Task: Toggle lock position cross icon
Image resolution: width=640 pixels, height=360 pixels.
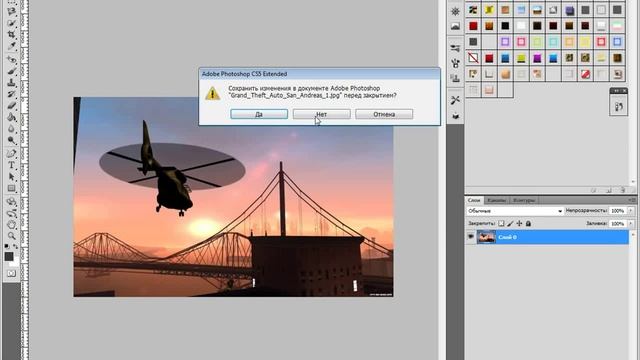Action: (519, 224)
